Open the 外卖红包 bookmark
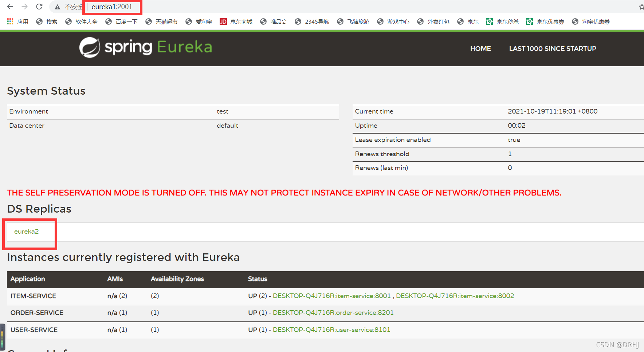 tap(433, 21)
